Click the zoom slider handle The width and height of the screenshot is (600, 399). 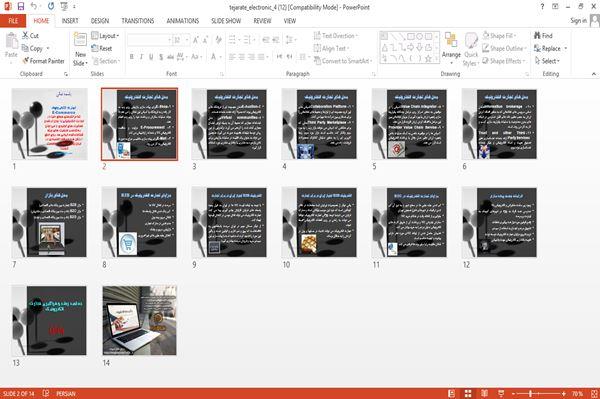coord(530,394)
